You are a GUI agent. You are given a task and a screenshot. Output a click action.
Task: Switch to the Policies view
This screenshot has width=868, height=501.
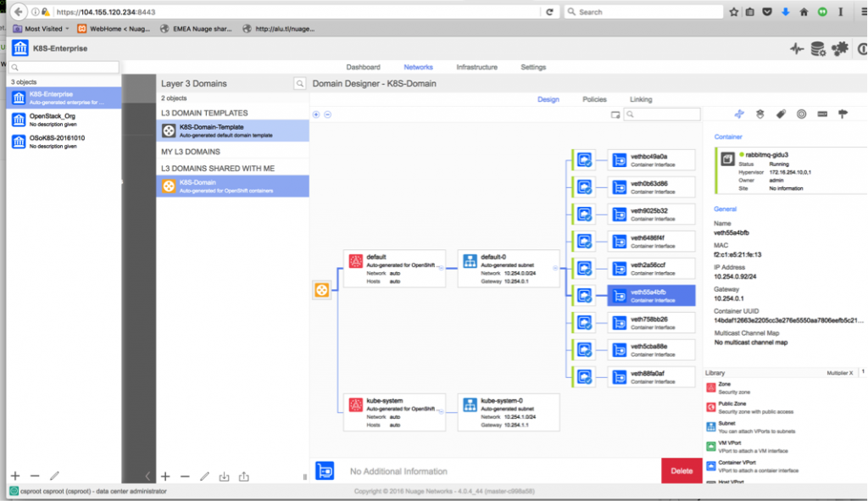(594, 100)
